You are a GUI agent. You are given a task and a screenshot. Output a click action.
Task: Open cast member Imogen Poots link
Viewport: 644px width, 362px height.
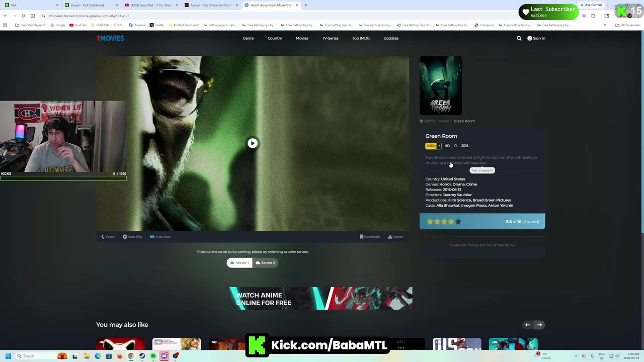(x=474, y=205)
